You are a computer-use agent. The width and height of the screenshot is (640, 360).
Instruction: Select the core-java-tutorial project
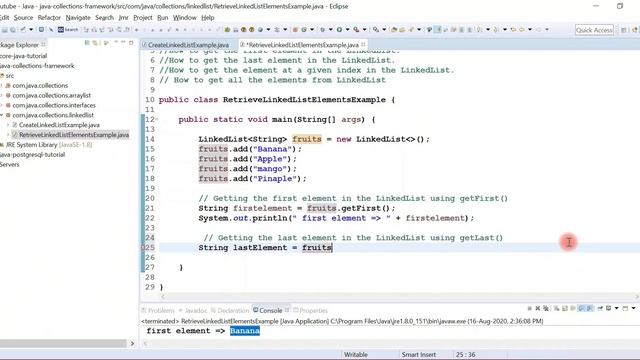[23, 56]
